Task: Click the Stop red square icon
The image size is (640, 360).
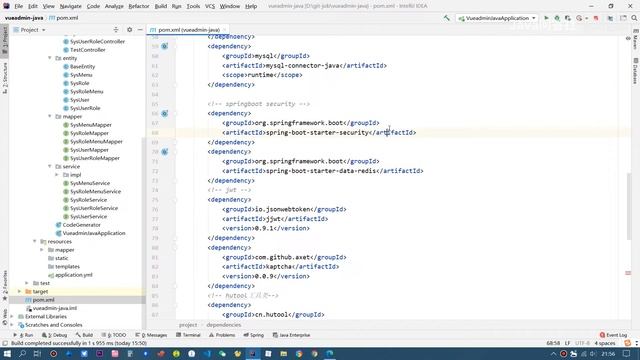Action: click(596, 18)
